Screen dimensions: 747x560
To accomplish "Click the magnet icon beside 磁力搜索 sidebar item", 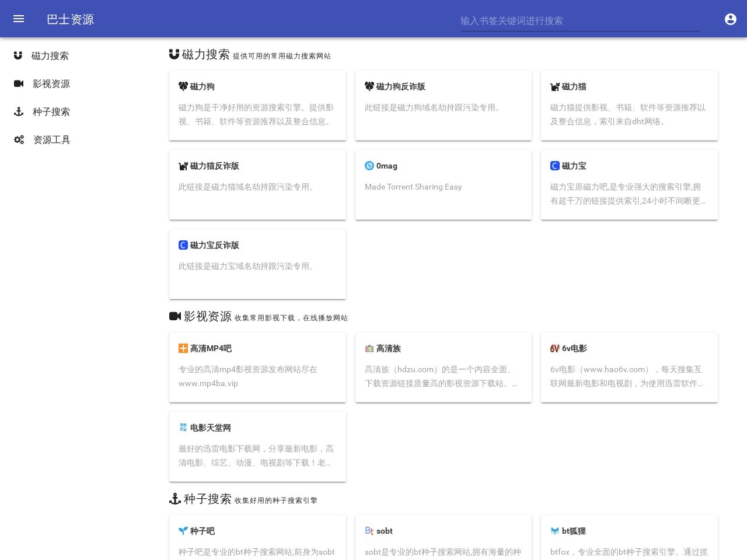I will pyautogui.click(x=18, y=55).
